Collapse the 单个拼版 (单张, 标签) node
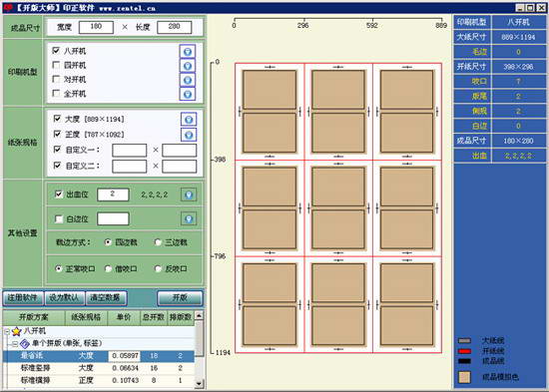549x392 pixels. [x=15, y=344]
